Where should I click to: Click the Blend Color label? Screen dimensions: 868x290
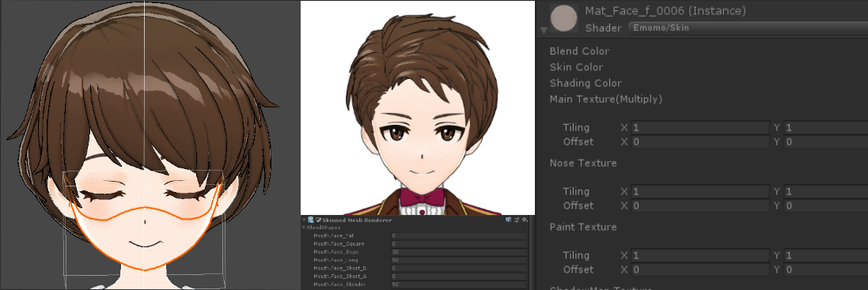[x=579, y=51]
